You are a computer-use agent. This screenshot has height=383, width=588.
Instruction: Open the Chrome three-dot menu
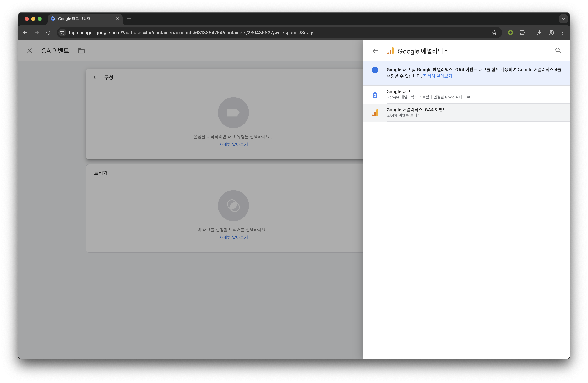[563, 33]
